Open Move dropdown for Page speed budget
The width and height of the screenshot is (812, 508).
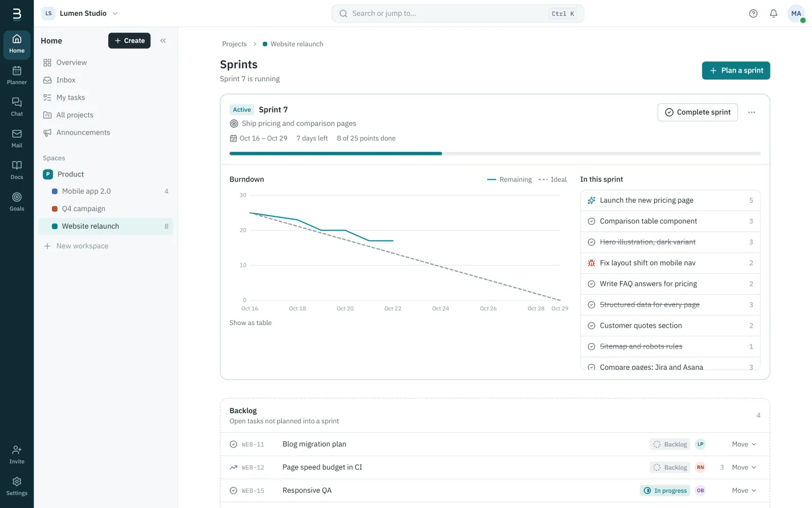click(x=744, y=467)
